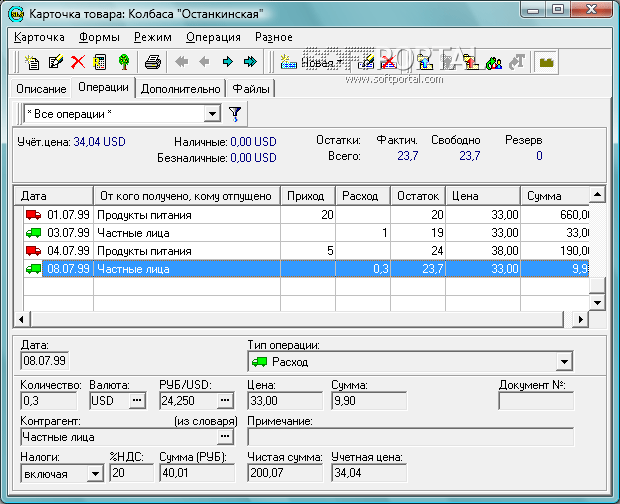This screenshot has width=620, height=504.
Task: Expand the 'Налоги' включая dropdown
Action: [x=95, y=473]
